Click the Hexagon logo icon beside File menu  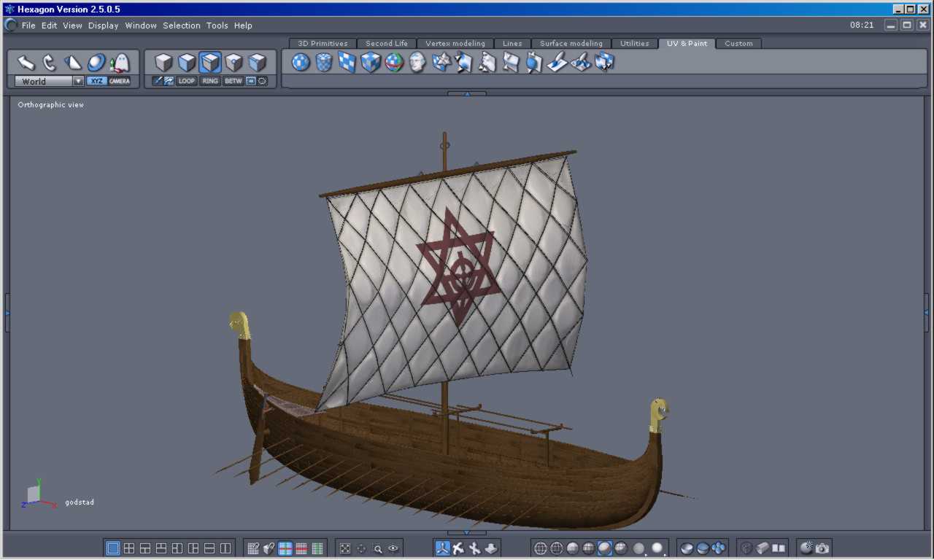pos(11,25)
